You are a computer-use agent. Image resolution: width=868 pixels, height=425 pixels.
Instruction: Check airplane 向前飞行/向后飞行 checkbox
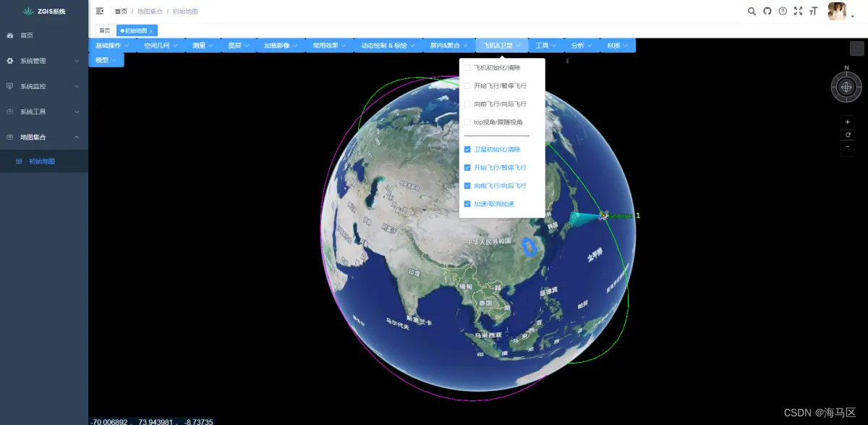pyautogui.click(x=467, y=104)
